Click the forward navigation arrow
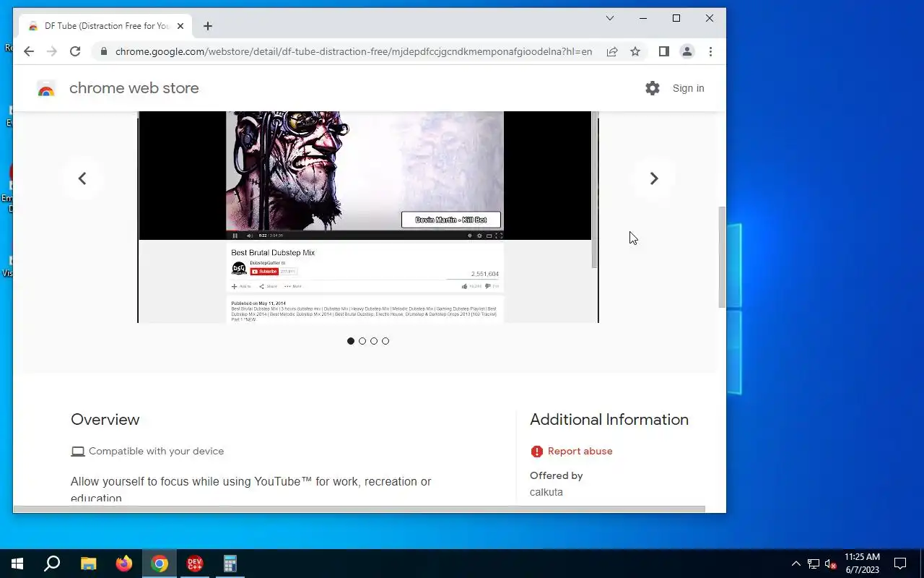924x578 pixels. (52, 51)
